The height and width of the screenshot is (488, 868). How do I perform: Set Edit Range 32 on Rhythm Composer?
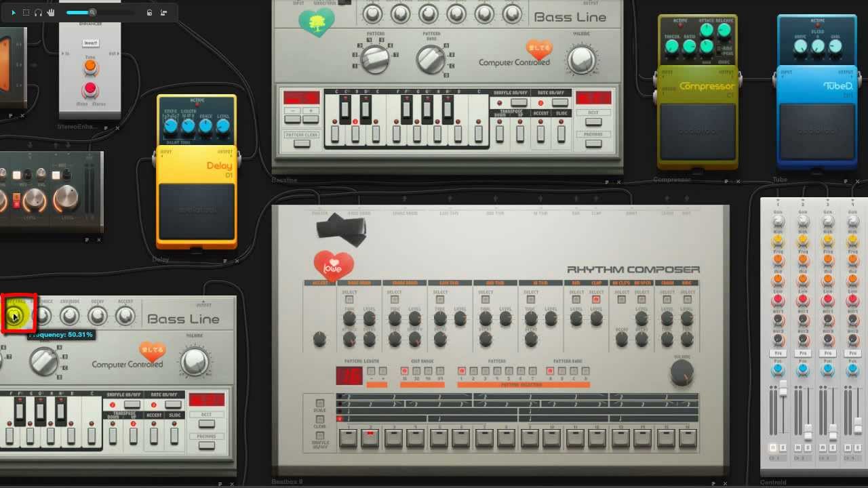(x=416, y=371)
